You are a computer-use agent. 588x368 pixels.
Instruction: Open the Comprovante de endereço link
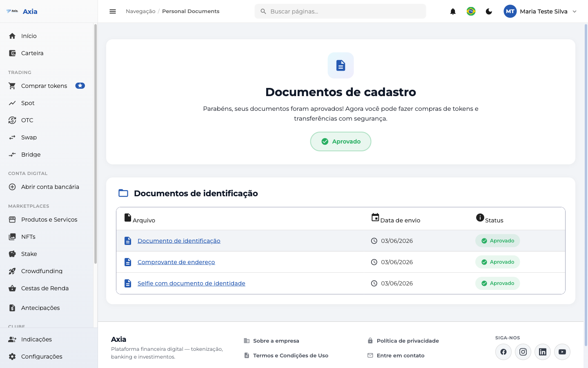[176, 262]
